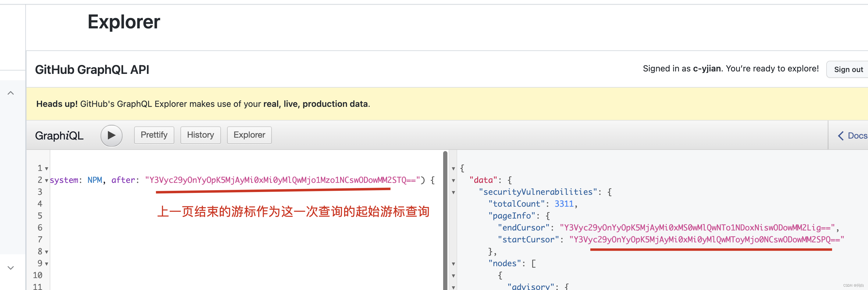
Task: Open the query History panel
Action: tap(201, 135)
